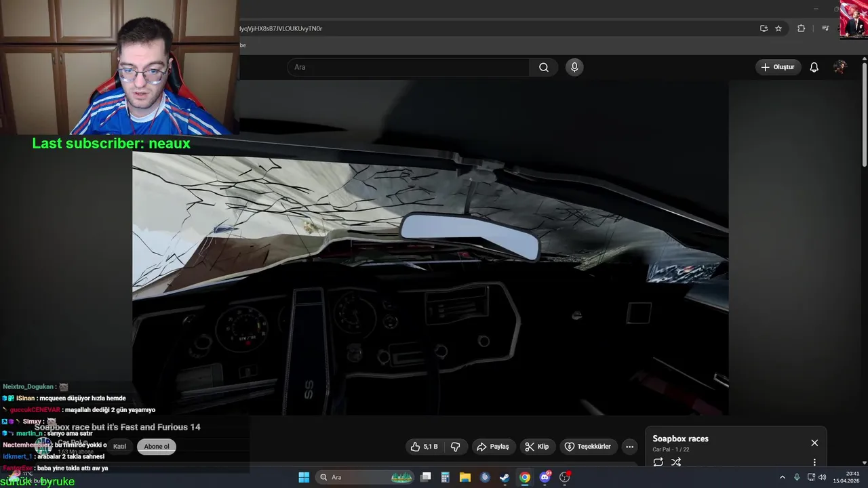Switch to Chrome in the taskbar
Screen dimensions: 868x488
[525, 477]
